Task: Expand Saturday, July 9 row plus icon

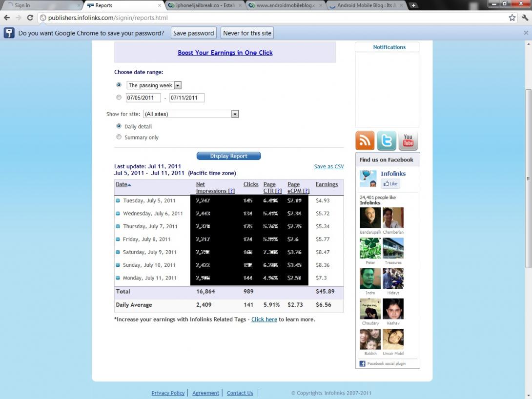Action: pos(118,252)
